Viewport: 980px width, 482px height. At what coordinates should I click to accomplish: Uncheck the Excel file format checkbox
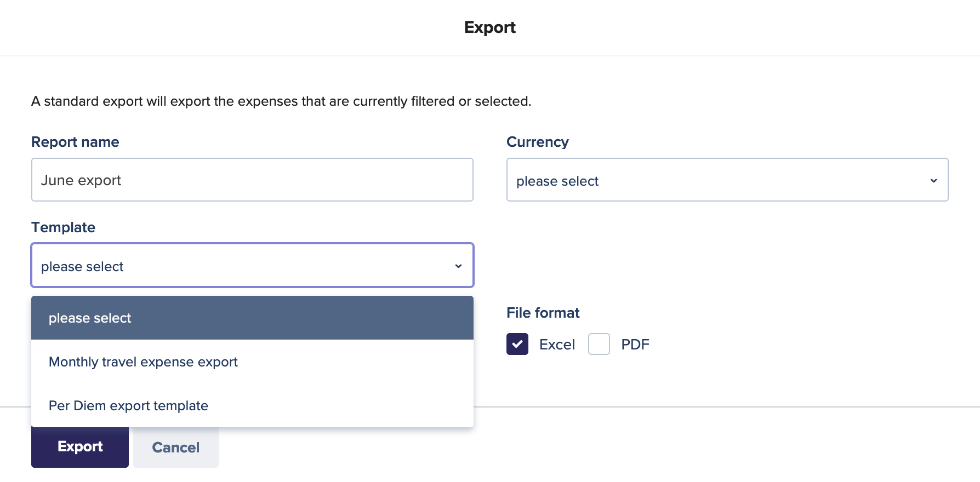click(x=517, y=344)
